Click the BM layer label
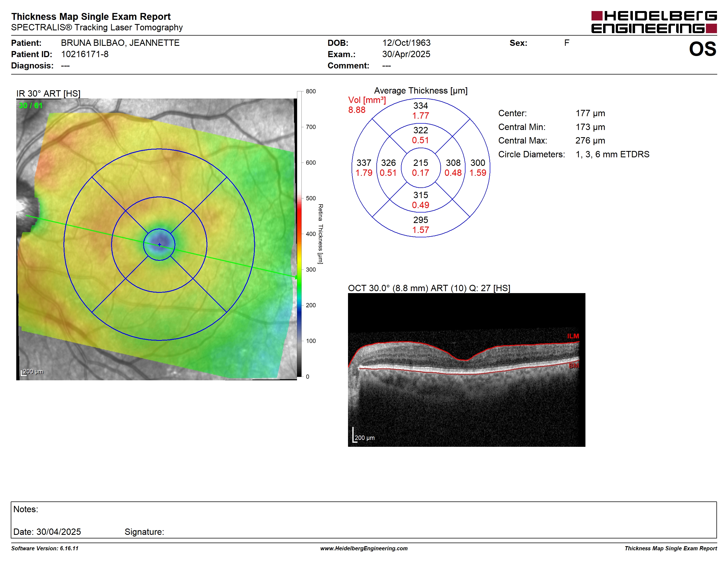This screenshot has height=563, width=728. 574,366
